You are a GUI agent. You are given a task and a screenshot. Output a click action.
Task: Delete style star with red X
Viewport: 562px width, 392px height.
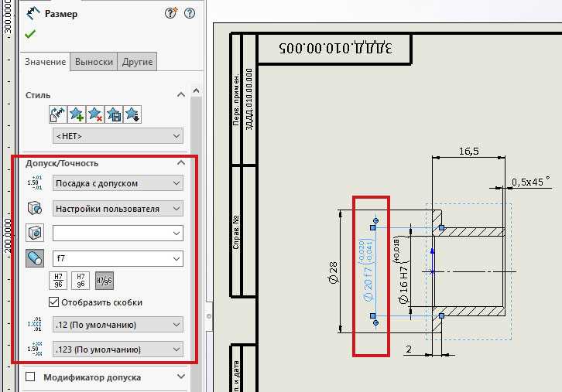(95, 114)
